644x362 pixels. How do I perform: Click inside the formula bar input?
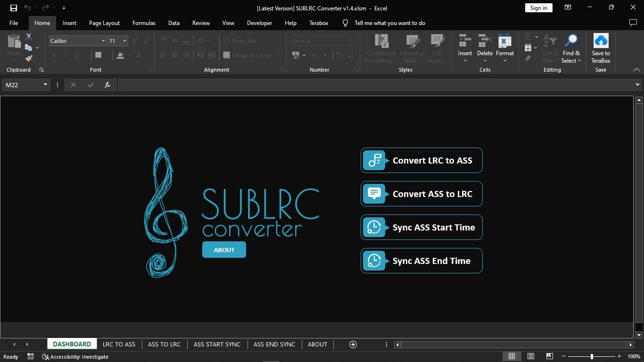[x=375, y=85]
